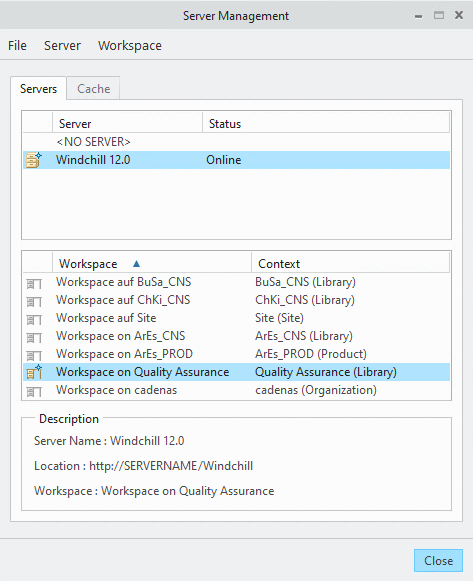Select Workspace on cadenas
This screenshot has width=473, height=581.
[116, 390]
